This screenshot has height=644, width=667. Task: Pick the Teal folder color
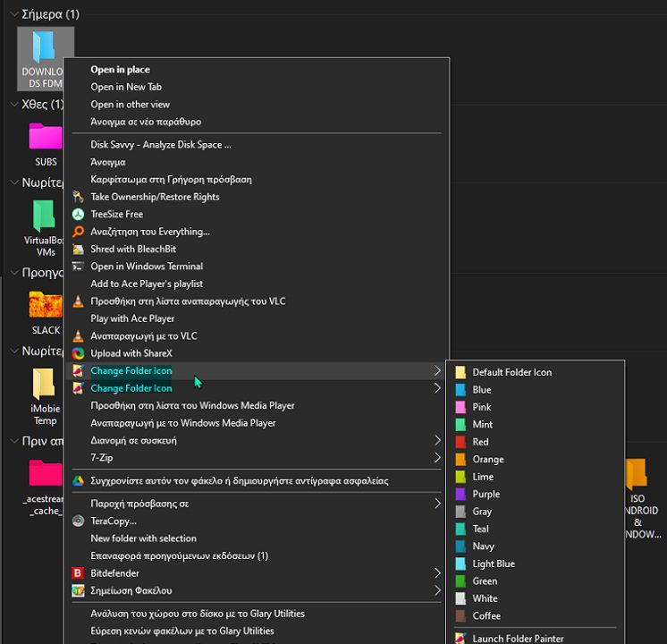[x=536, y=530]
